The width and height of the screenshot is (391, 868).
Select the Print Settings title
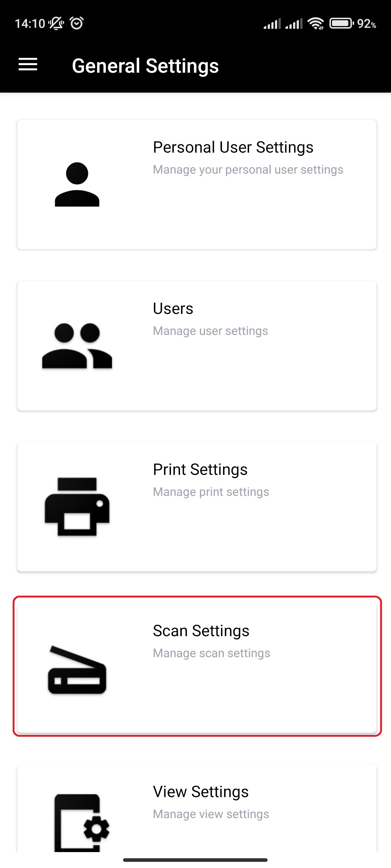pyautogui.click(x=200, y=469)
